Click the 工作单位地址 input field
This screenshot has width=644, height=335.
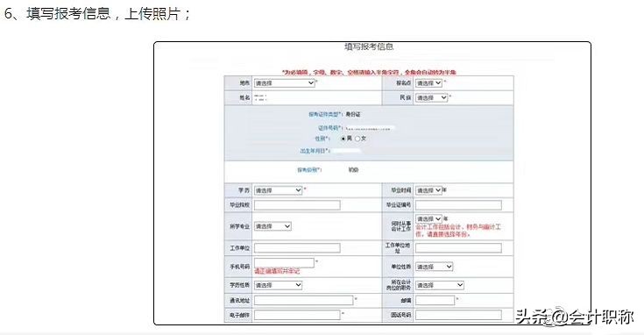click(458, 248)
